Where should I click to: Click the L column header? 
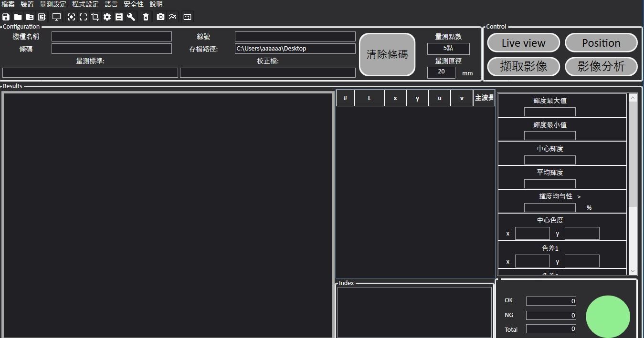[x=370, y=98]
